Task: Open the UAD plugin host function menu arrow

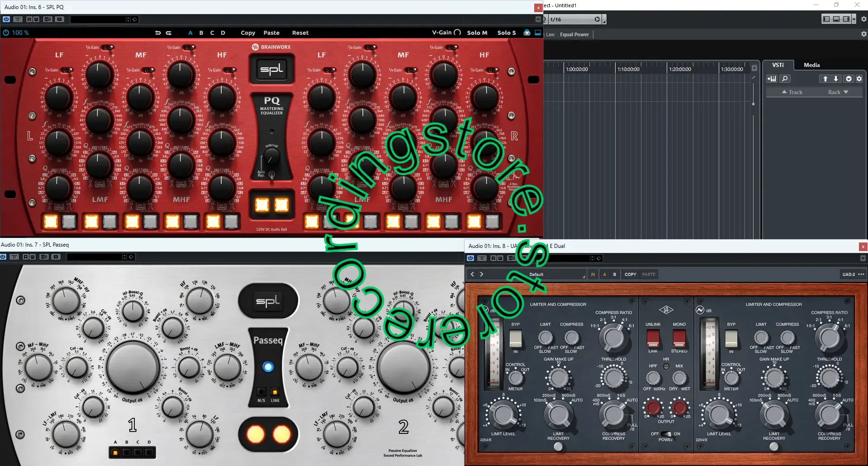Action: tap(863, 258)
